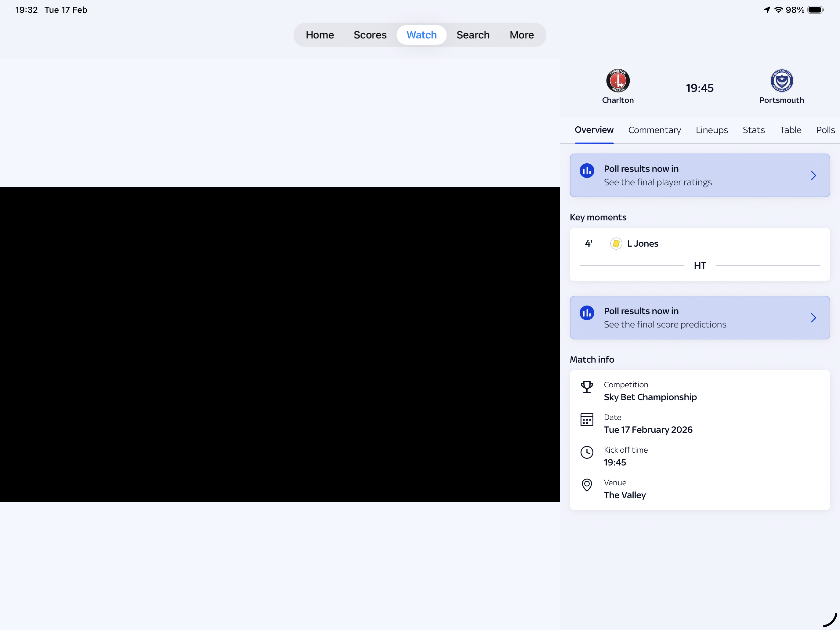Expand score predictions poll results chevron
Image resolution: width=840 pixels, height=630 pixels.
click(x=813, y=317)
